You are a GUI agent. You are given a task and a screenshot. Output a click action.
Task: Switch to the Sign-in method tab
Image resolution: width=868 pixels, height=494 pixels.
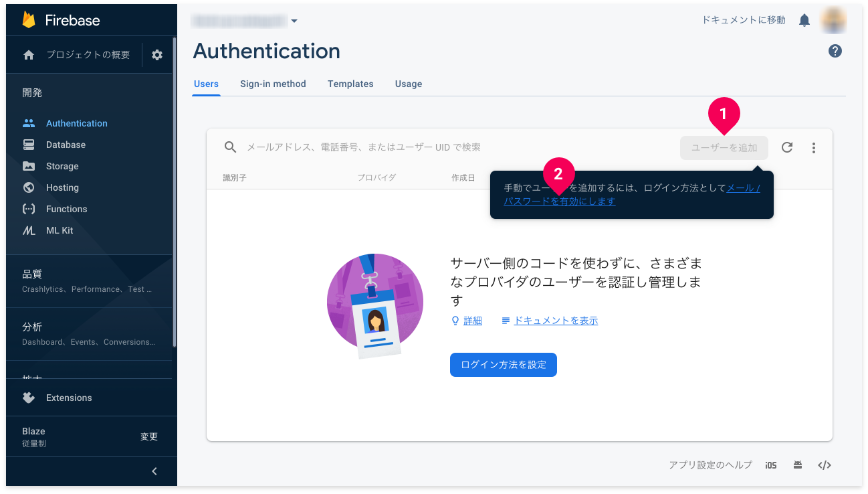[273, 84]
